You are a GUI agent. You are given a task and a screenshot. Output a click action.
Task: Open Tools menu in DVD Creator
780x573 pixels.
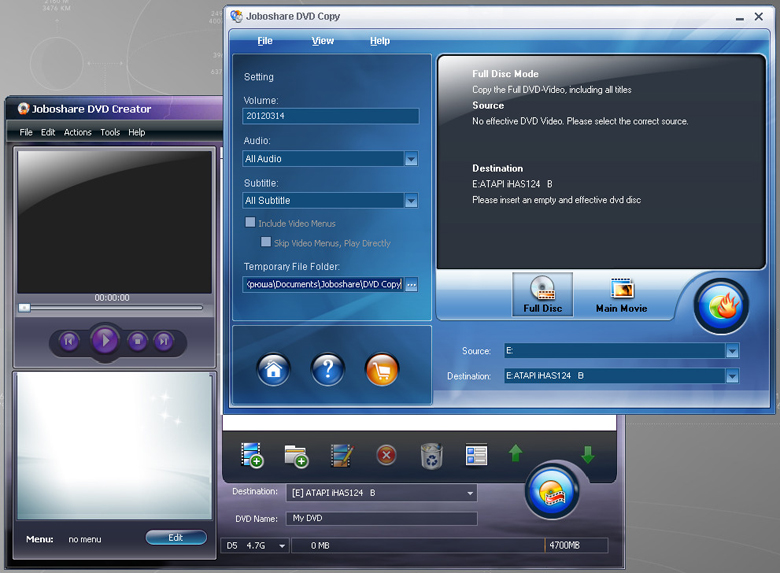coord(110,132)
